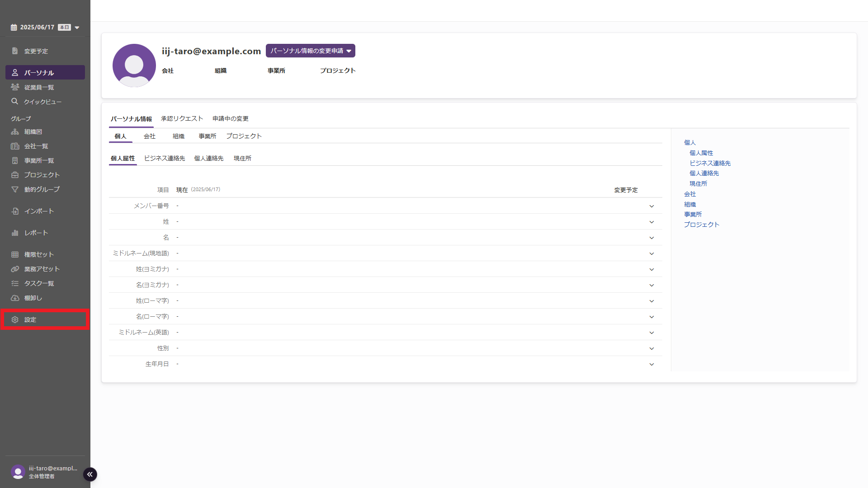
Task: Open インポート via its import icon
Action: click(15, 211)
